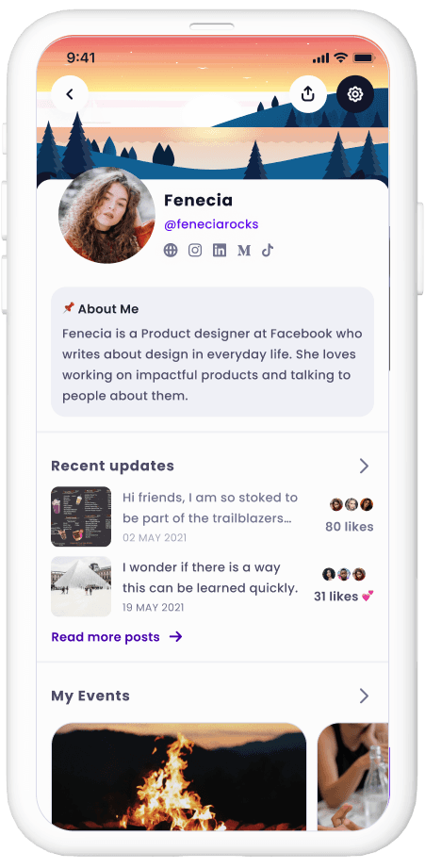
Task: Open the LinkedIn profile icon
Action: (220, 250)
